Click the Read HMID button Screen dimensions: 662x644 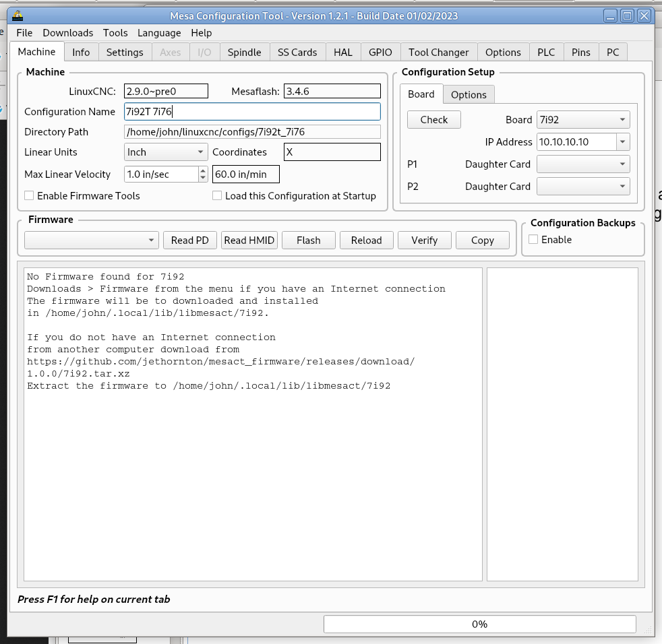249,240
